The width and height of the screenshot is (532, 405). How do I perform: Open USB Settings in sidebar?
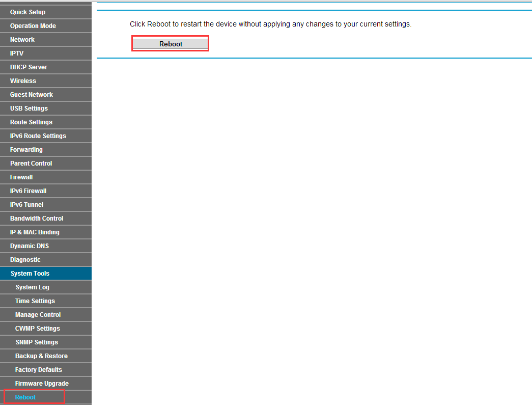tap(46, 109)
